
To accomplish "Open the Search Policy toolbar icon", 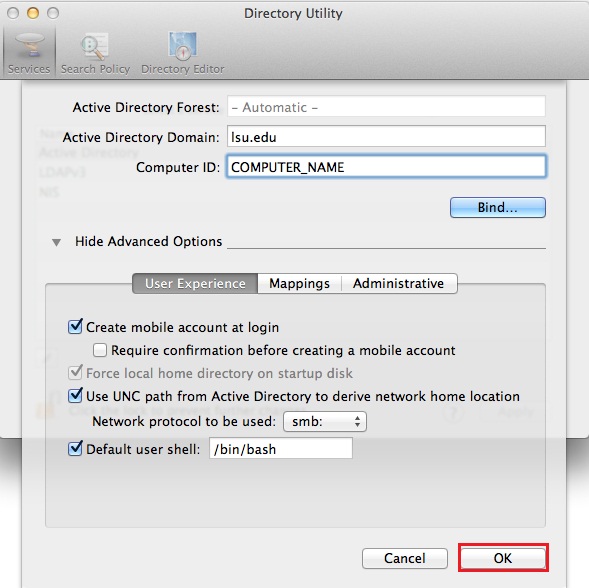I will pyautogui.click(x=95, y=53).
